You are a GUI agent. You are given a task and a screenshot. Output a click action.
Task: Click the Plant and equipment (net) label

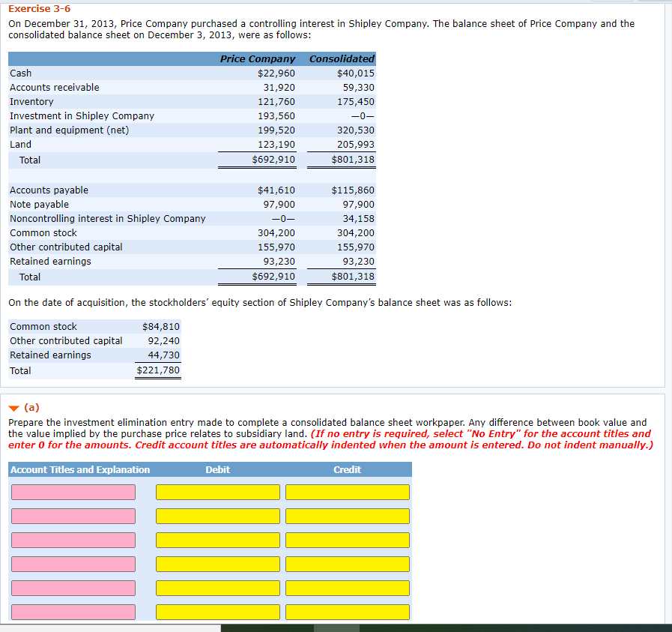click(x=70, y=130)
